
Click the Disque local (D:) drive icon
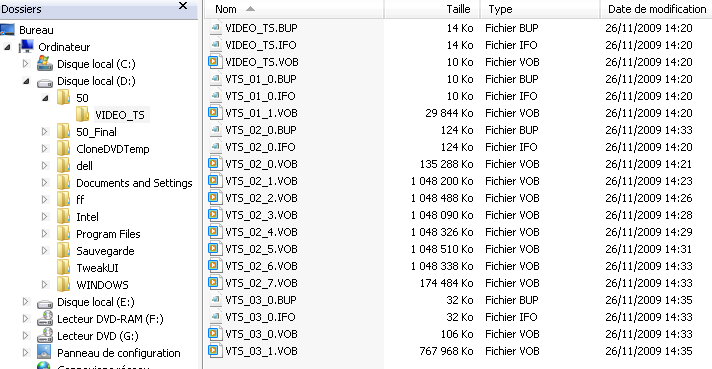[44, 82]
